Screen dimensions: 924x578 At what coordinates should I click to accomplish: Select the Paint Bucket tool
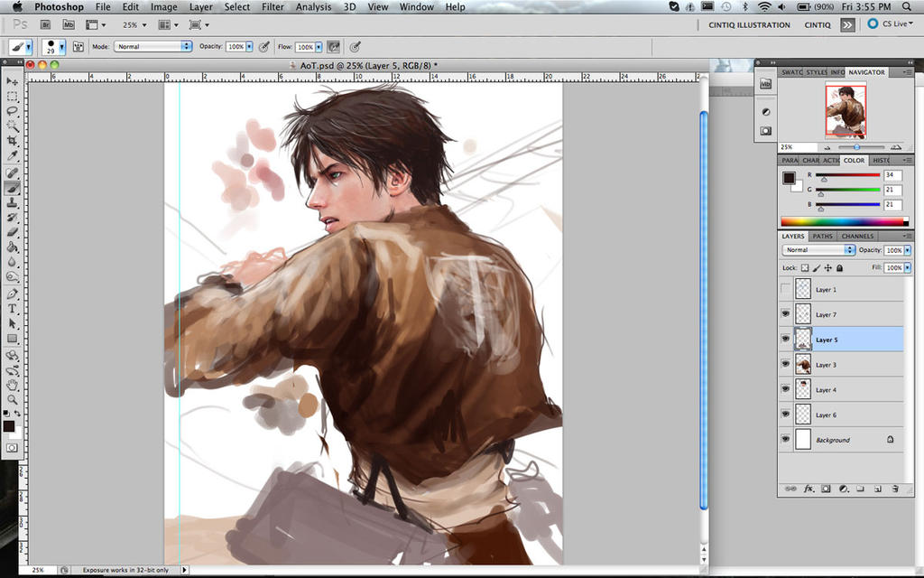tap(12, 247)
